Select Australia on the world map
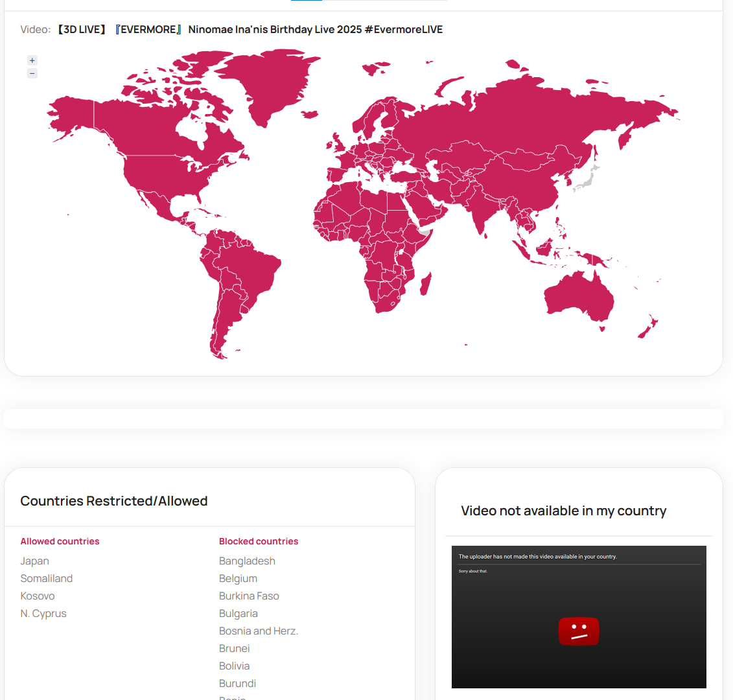 point(579,296)
